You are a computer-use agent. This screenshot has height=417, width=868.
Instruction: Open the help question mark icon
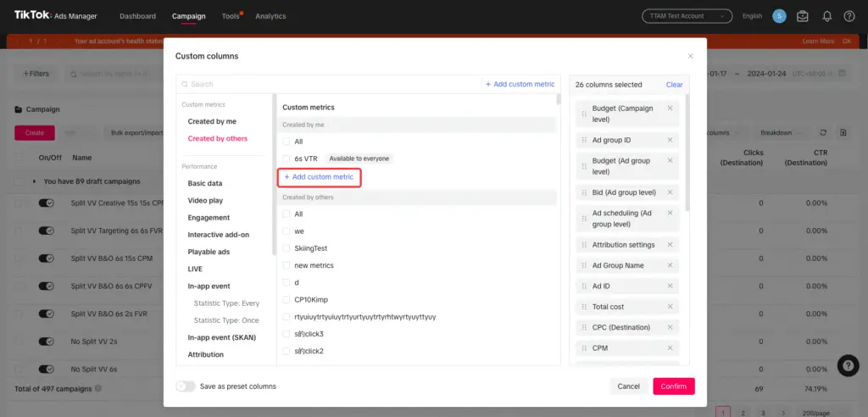(849, 16)
